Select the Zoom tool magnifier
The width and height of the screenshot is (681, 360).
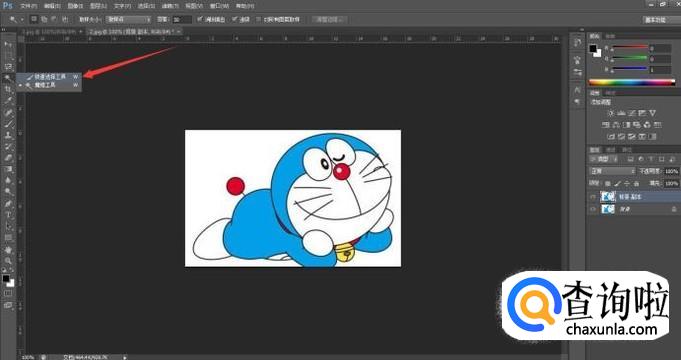8,261
